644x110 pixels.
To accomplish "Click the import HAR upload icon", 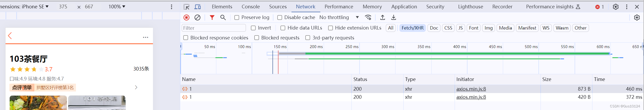I will click(383, 18).
